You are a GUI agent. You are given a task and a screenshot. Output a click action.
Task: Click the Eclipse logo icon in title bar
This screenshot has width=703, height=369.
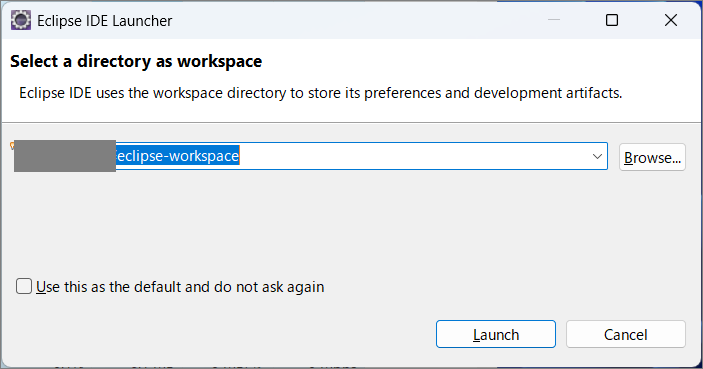pyautogui.click(x=21, y=21)
